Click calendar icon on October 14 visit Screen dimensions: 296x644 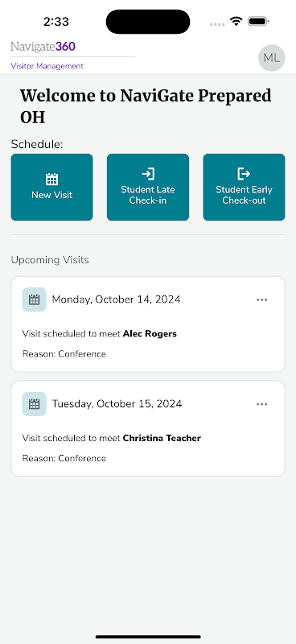point(34,299)
